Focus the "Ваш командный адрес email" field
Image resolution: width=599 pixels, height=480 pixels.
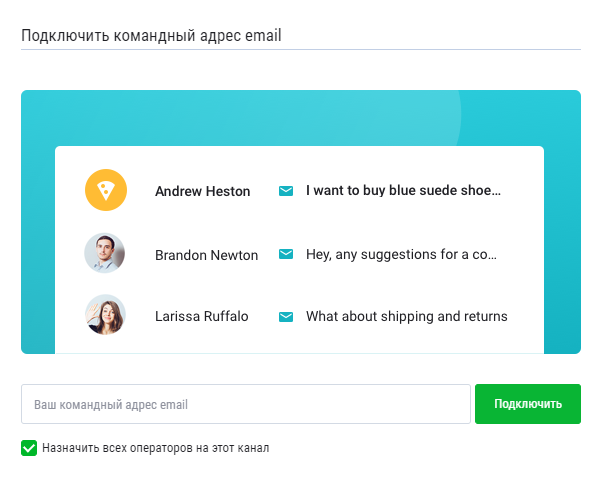[x=246, y=404]
